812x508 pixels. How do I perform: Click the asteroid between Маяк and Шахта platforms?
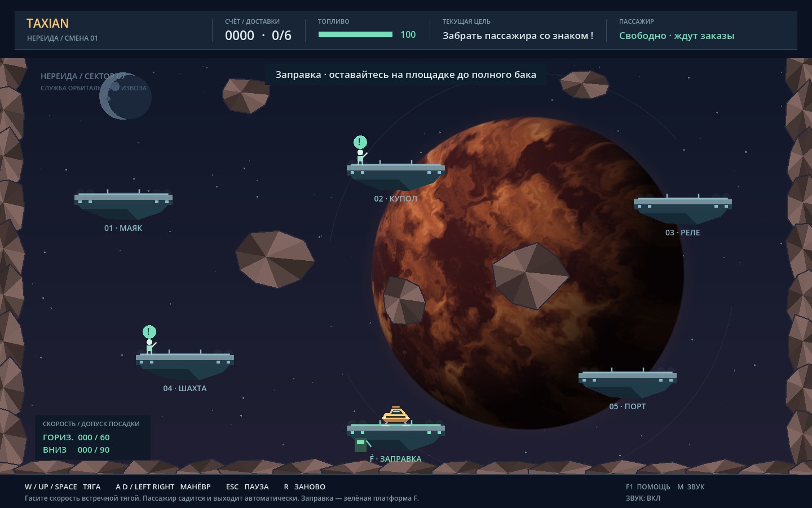(275, 259)
